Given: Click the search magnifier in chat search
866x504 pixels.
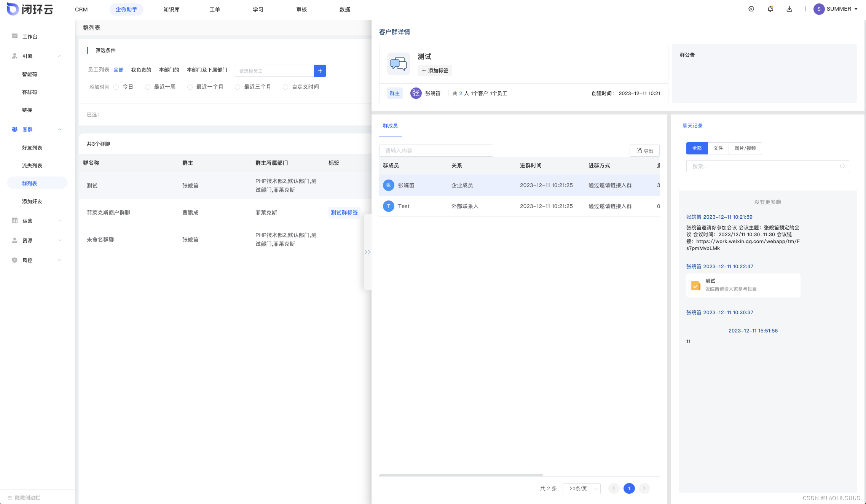Looking at the screenshot, I should (x=842, y=166).
